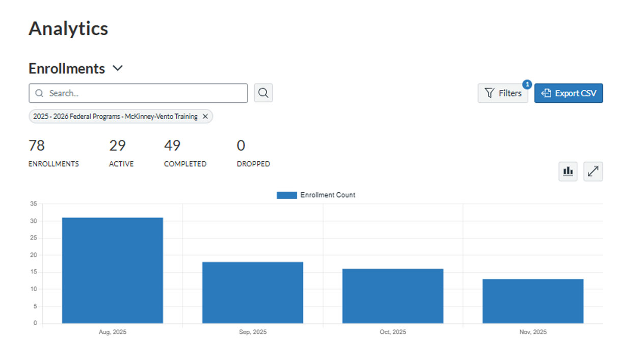This screenshot has width=644, height=344.
Task: Expand the chart using the diagonal arrows icon
Action: tap(593, 171)
